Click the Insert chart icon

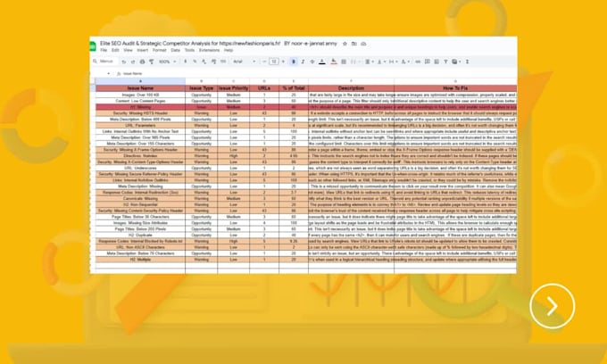coord(437,62)
